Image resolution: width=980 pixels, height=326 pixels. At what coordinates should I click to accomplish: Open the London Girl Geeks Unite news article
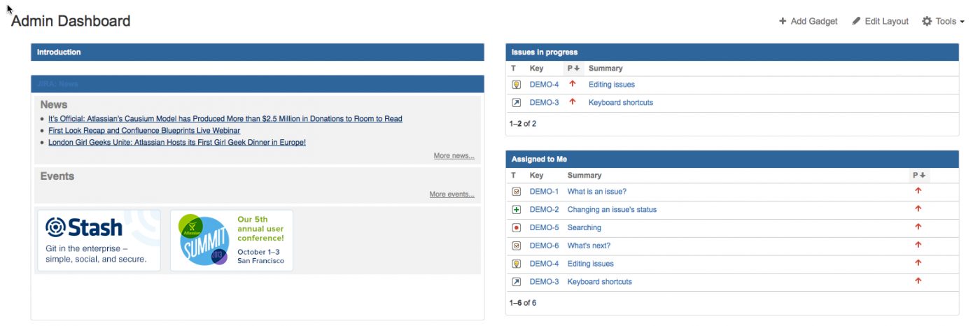tap(176, 143)
